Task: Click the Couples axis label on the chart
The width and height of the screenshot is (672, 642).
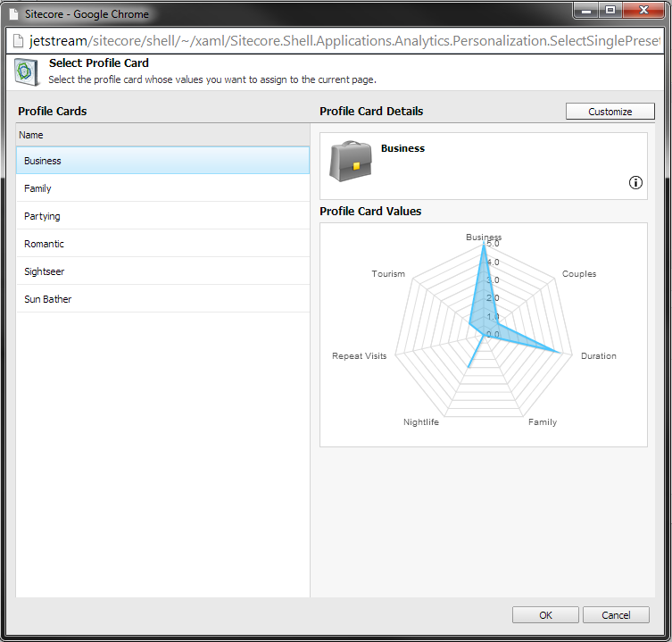Action: 579,273
